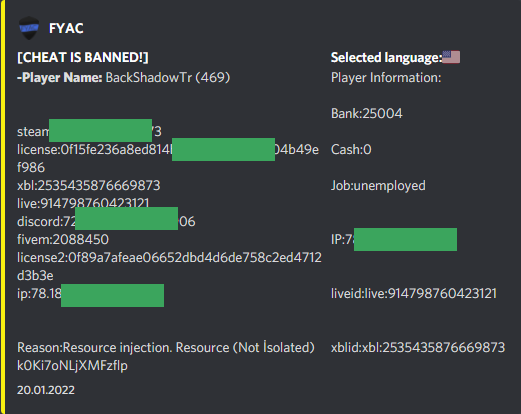Viewport: 521px width, 414px height.
Task: Click the 20.01.2022 date footer
Action: point(46,390)
